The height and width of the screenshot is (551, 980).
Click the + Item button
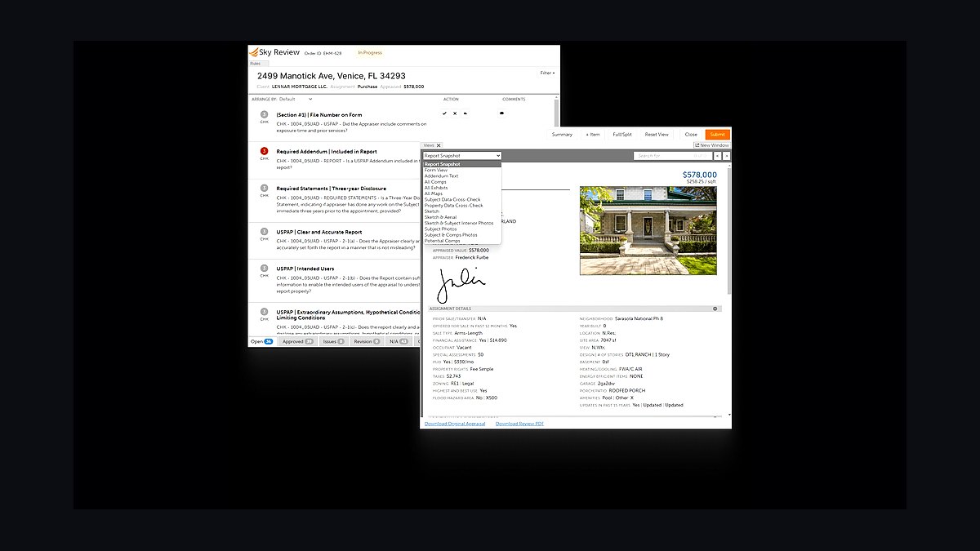[x=593, y=134]
